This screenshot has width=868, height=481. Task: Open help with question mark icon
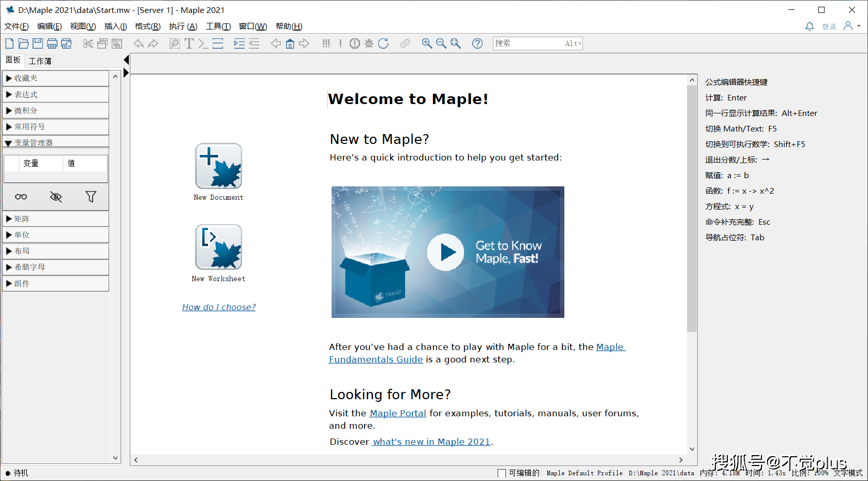point(477,43)
